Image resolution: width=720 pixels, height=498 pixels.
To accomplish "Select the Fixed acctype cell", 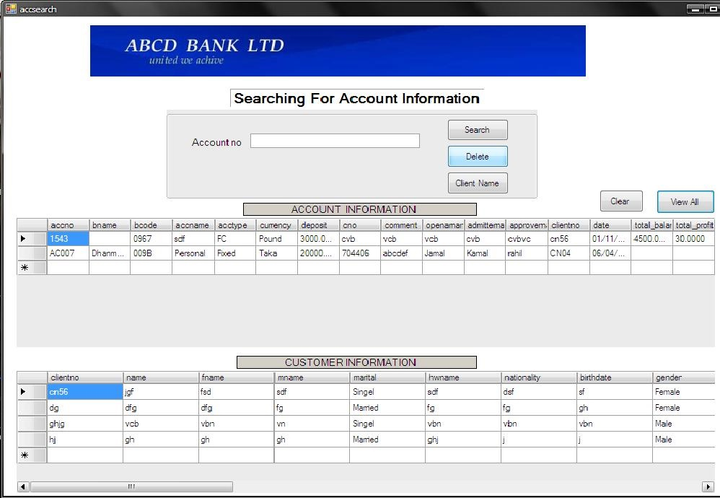I will (x=235, y=253).
